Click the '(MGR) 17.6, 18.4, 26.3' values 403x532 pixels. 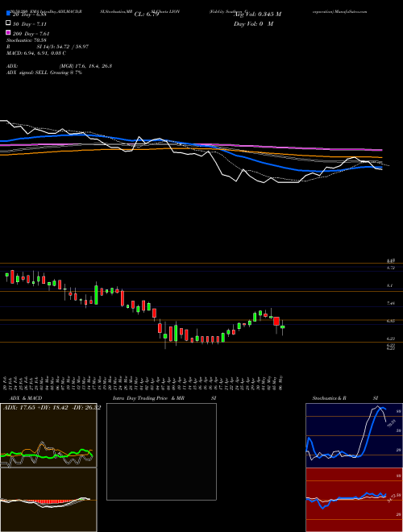coord(85,66)
